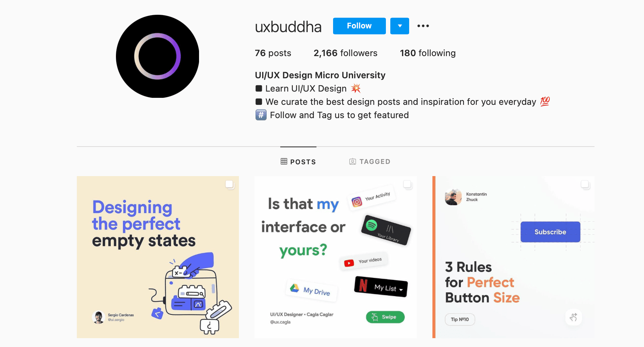Click the uxbuddha username heading

coord(288,27)
